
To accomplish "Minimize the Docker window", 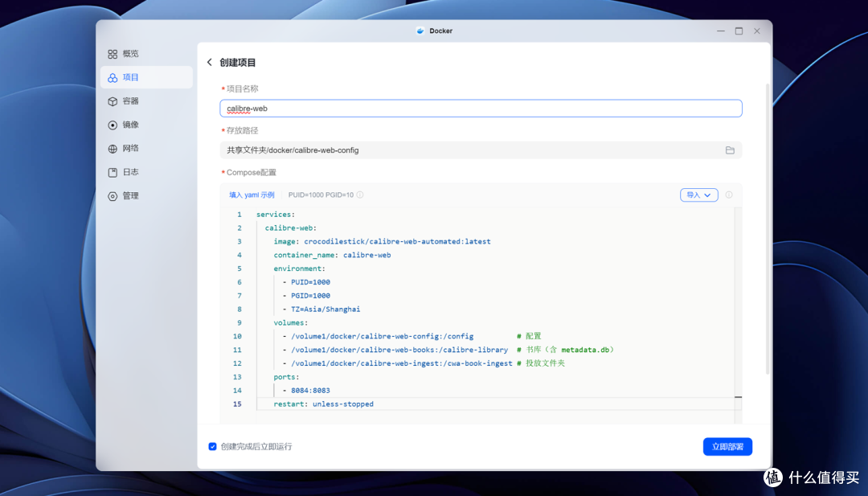I will click(x=721, y=31).
